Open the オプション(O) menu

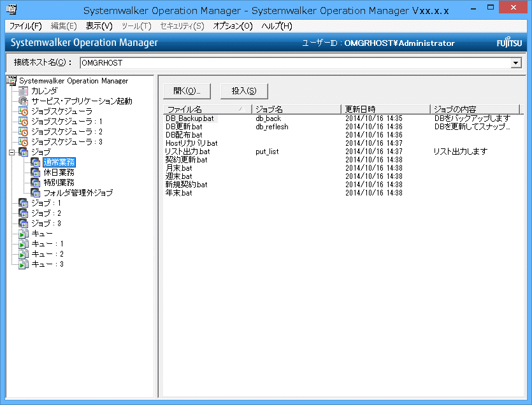click(233, 26)
